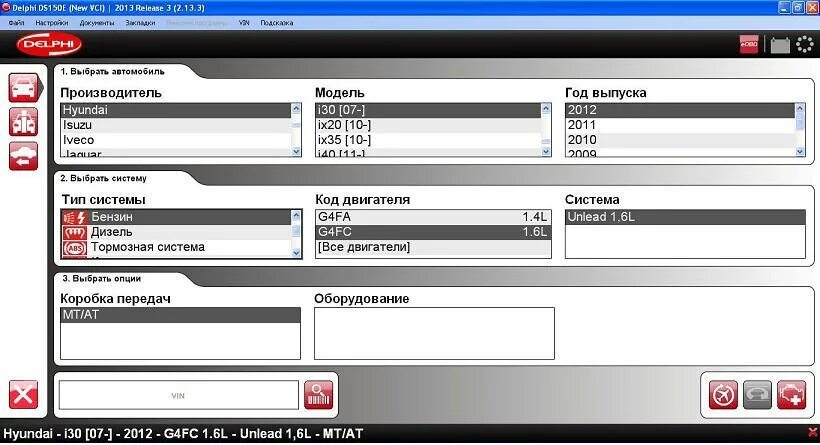Viewport: 820px width, 445px height.
Task: Click the eOBD icon in header
Action: 749,44
